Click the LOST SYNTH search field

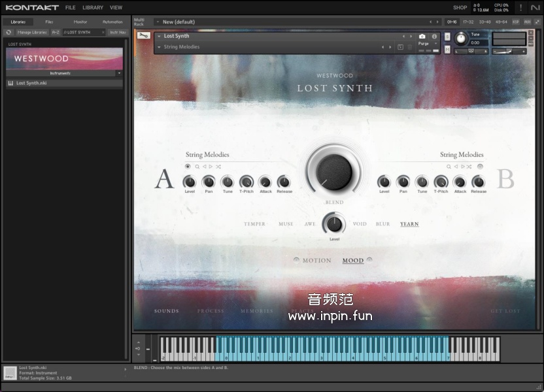(83, 32)
